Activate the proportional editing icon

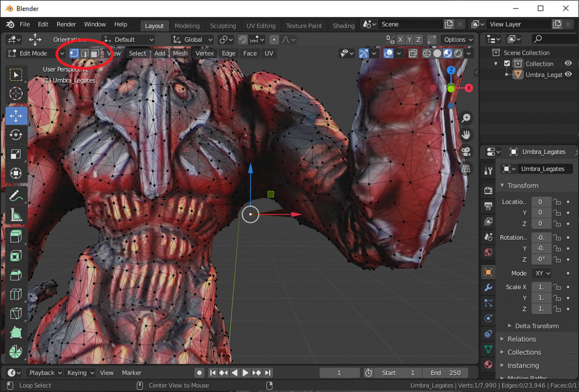coord(274,39)
